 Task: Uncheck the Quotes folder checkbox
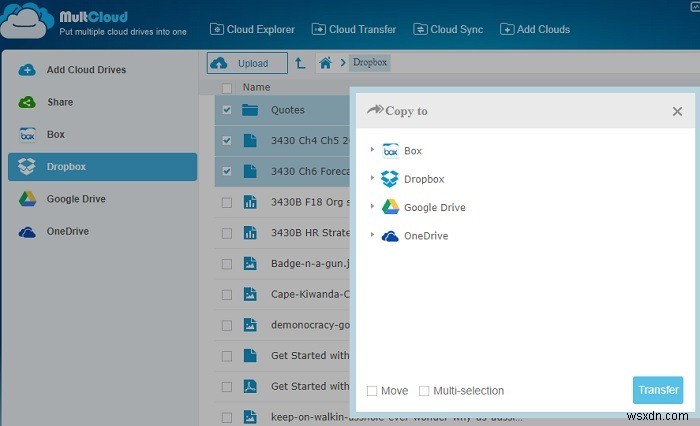(x=227, y=110)
